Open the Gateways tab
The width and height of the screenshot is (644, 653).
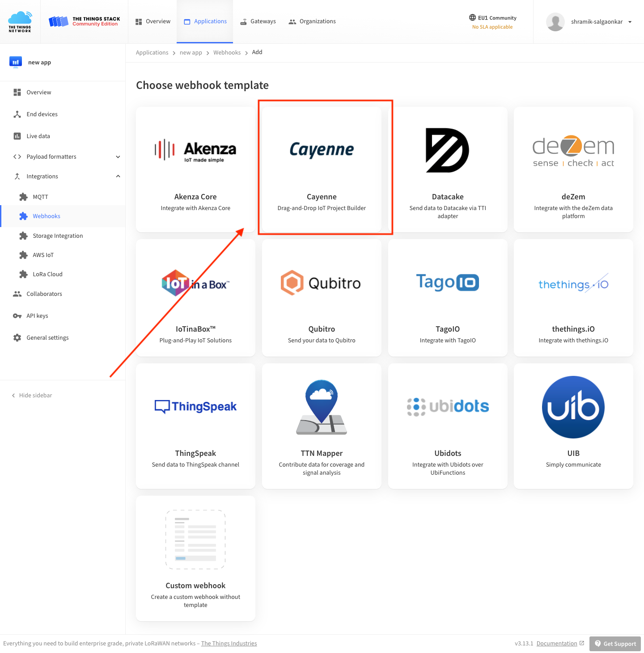[x=258, y=21]
